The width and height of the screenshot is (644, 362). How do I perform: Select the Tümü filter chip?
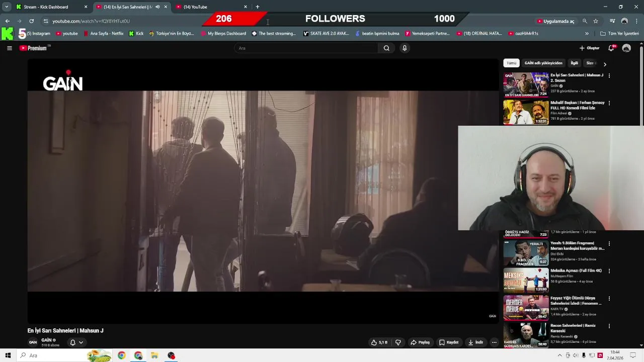pos(511,63)
